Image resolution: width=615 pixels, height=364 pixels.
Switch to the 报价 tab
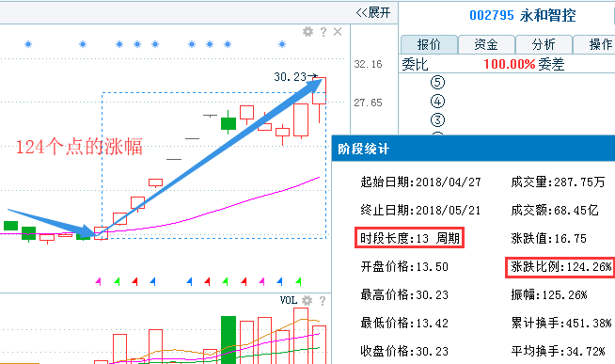(429, 44)
